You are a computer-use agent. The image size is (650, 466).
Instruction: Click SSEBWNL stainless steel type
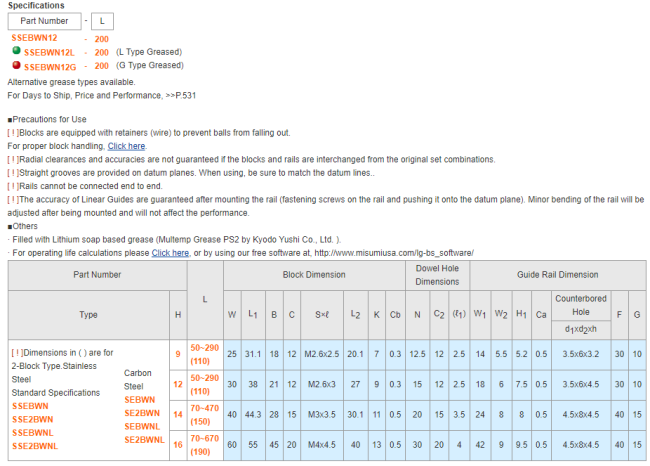pyautogui.click(x=32, y=433)
